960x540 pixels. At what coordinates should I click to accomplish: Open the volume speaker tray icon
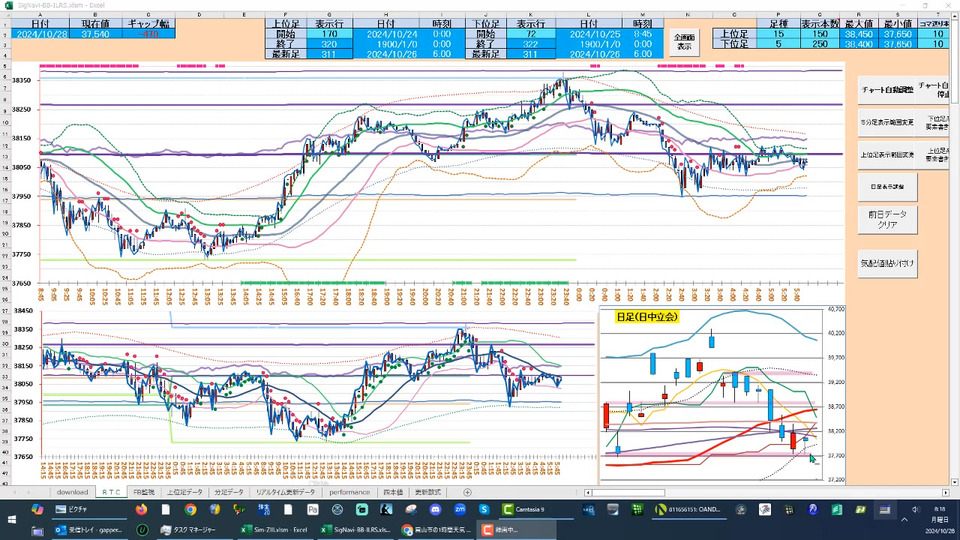(x=916, y=509)
